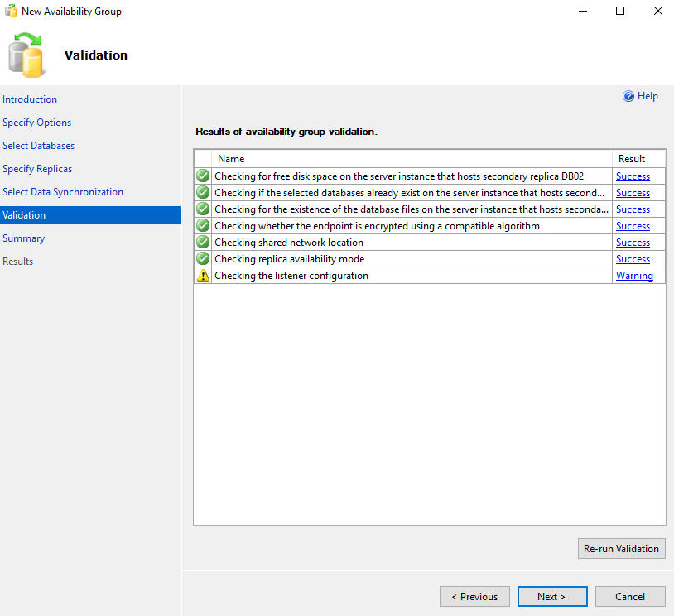Image resolution: width=674 pixels, height=616 pixels.
Task: Click the green check icon for replica availability mode row
Action: pyautogui.click(x=203, y=259)
